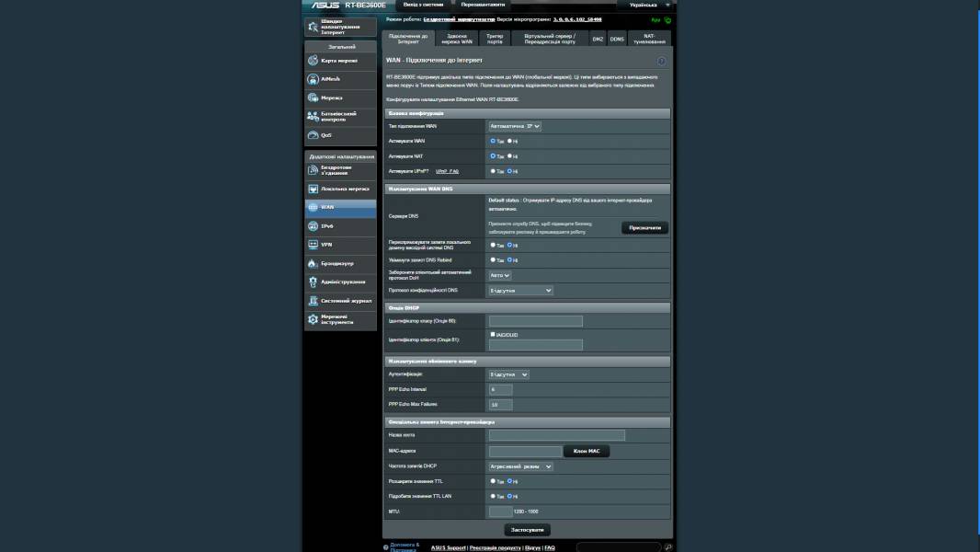980x552 pixels.
Task: Switch to the Здвоєна мережа WAN tab
Action: [x=457, y=39]
